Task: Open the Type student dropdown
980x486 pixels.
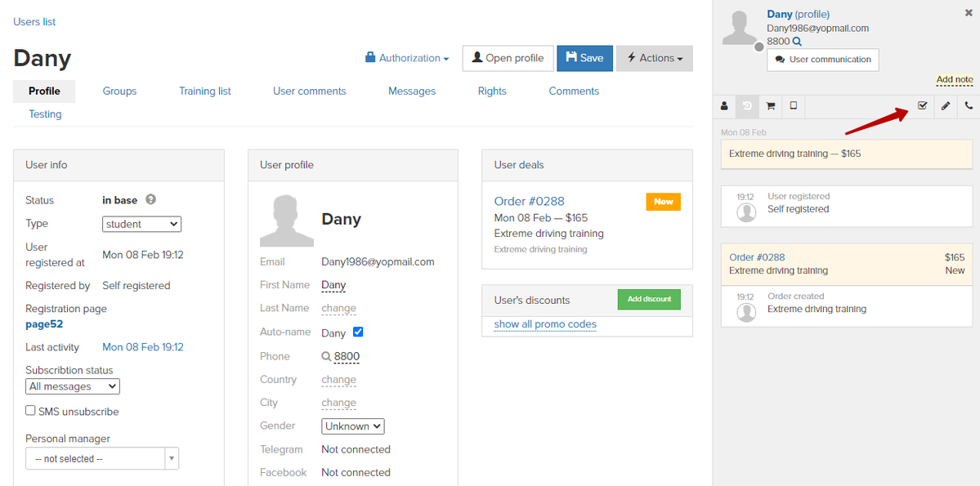Action: click(x=142, y=224)
